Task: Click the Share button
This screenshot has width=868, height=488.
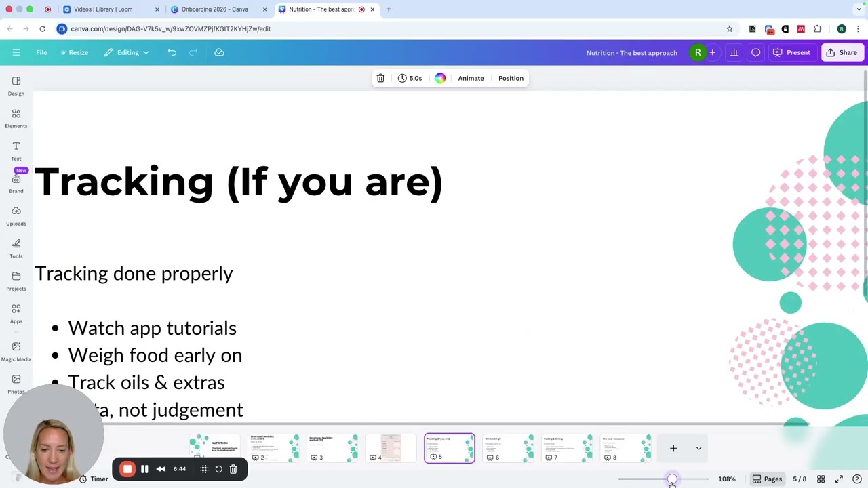Action: coord(842,52)
